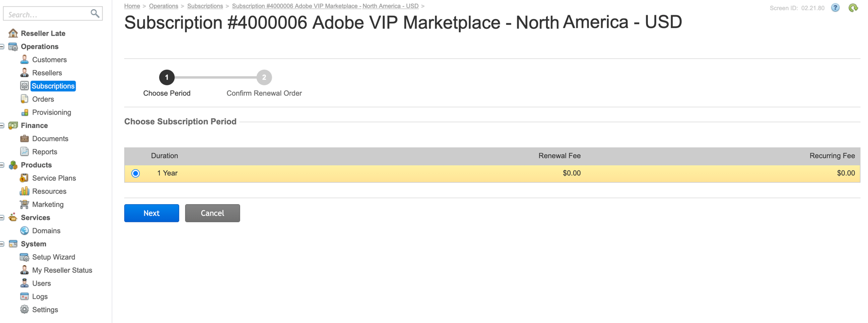The height and width of the screenshot is (323, 868).
Task: Click the Marketing cart icon
Action: click(24, 204)
